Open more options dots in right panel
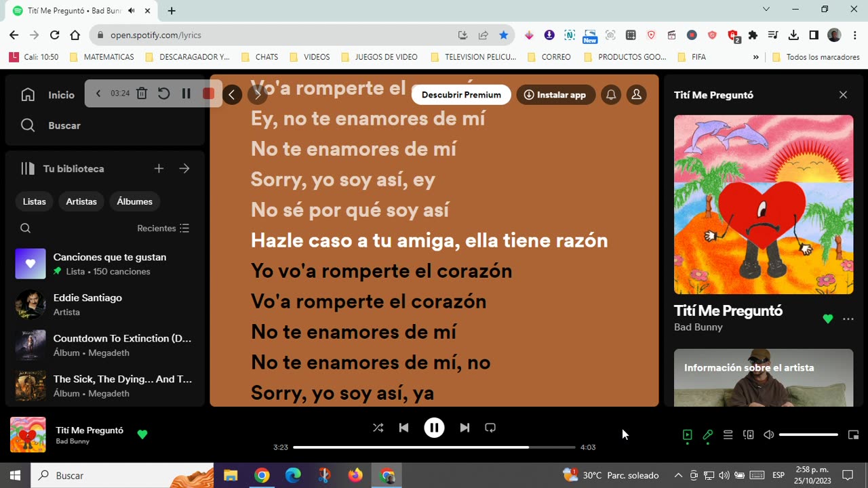Image resolution: width=868 pixels, height=488 pixels. point(848,319)
